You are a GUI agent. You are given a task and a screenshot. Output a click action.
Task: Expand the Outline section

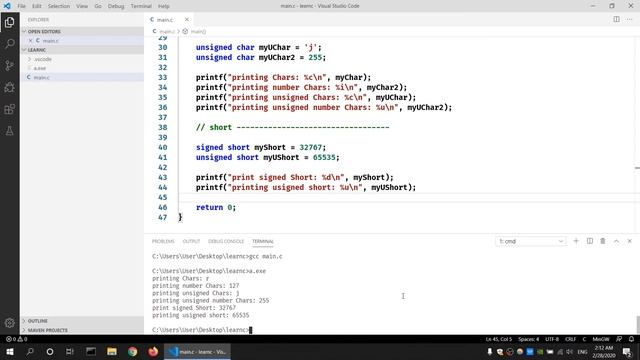click(x=82, y=321)
